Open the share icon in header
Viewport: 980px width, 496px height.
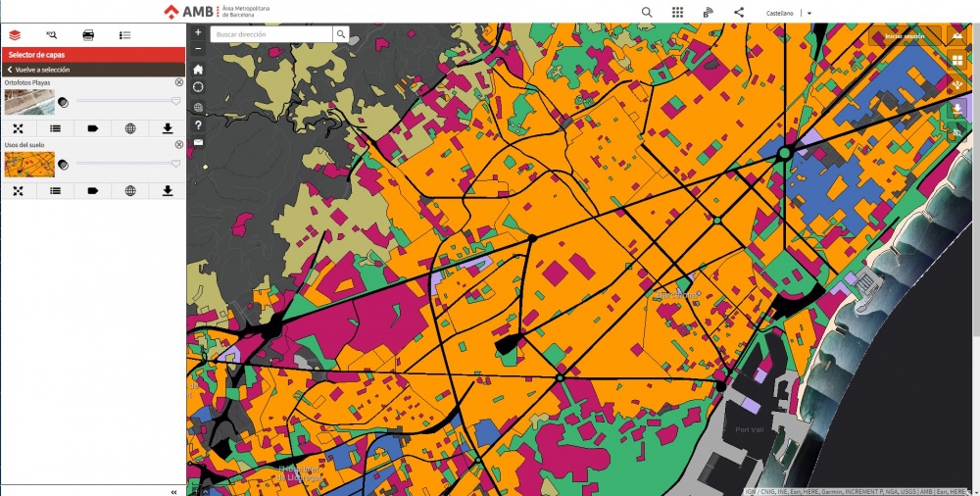pos(739,13)
